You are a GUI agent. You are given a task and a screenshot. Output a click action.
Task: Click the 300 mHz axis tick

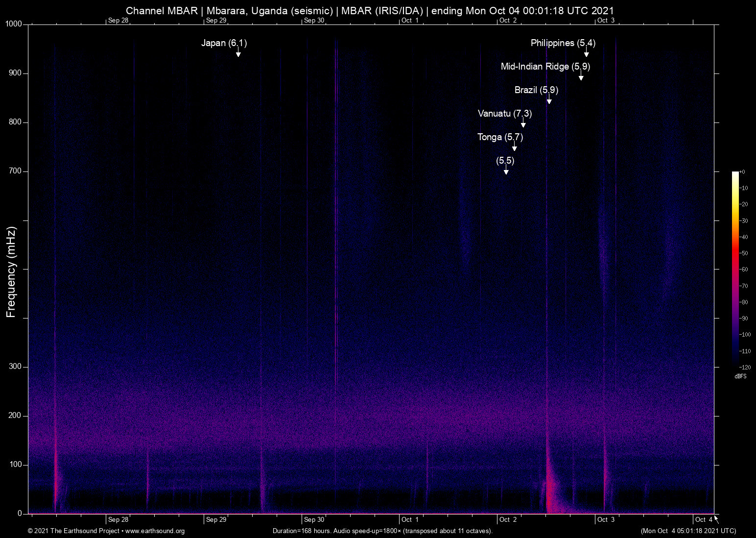(14, 366)
